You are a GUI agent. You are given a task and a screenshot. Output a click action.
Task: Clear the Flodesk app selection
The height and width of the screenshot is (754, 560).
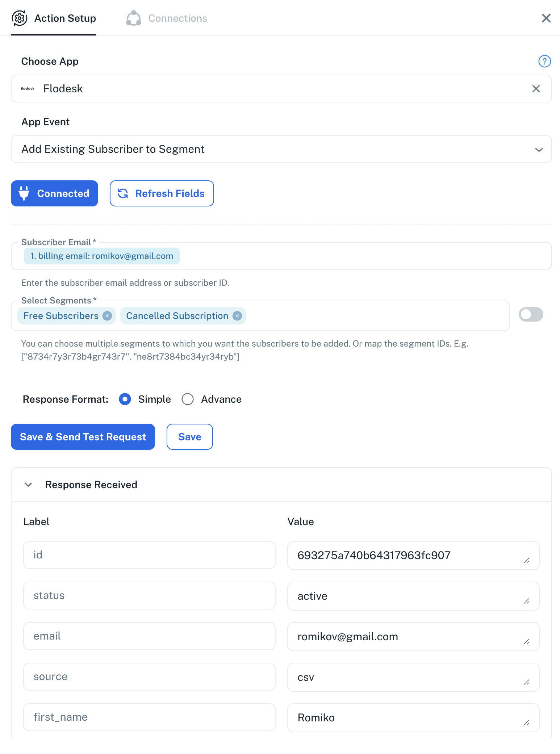[536, 89]
